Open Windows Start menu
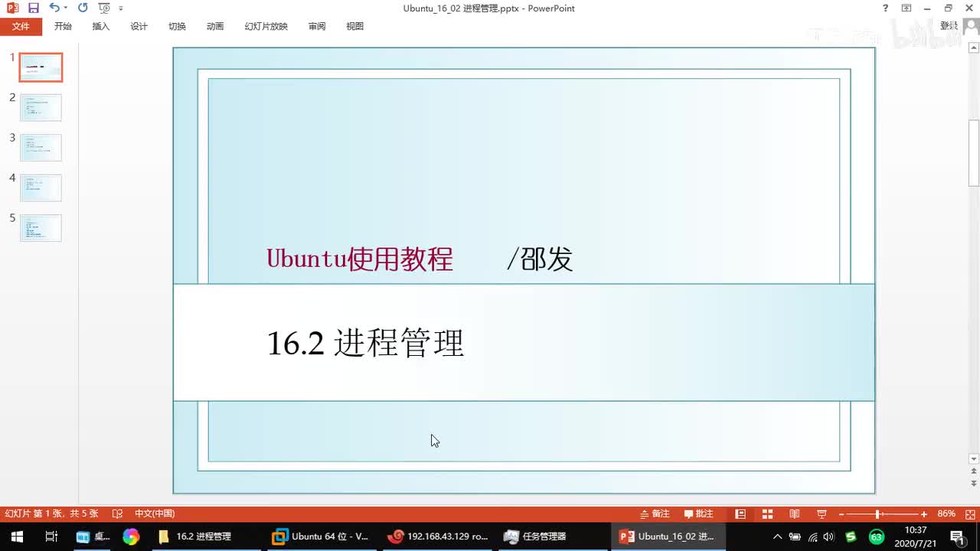Image resolution: width=980 pixels, height=551 pixels. pyautogui.click(x=16, y=536)
